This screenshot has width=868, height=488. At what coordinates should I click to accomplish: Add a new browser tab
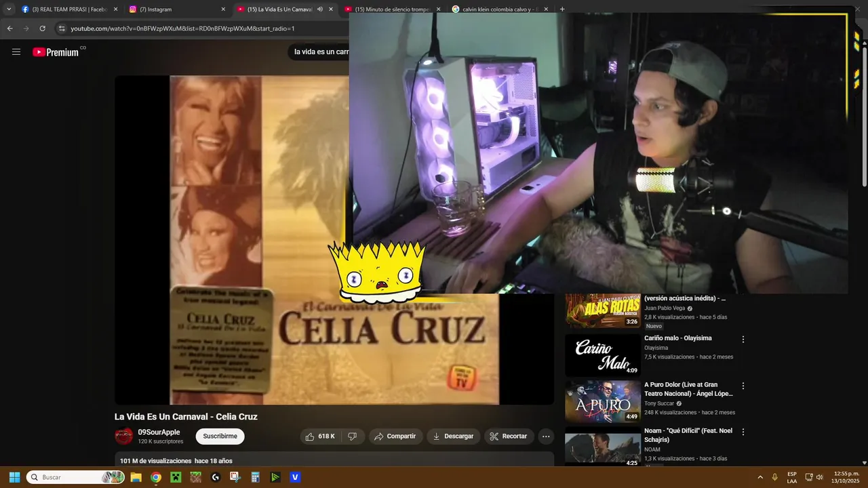click(562, 9)
